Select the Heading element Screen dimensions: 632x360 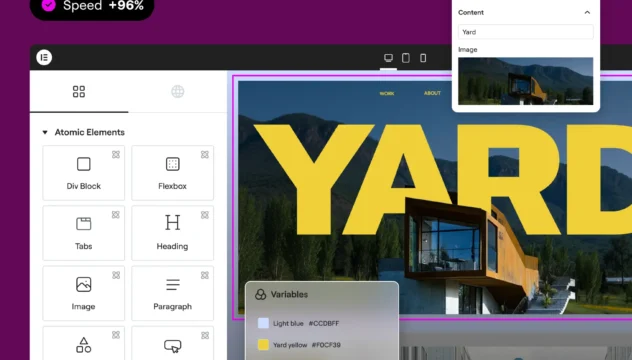pos(173,233)
